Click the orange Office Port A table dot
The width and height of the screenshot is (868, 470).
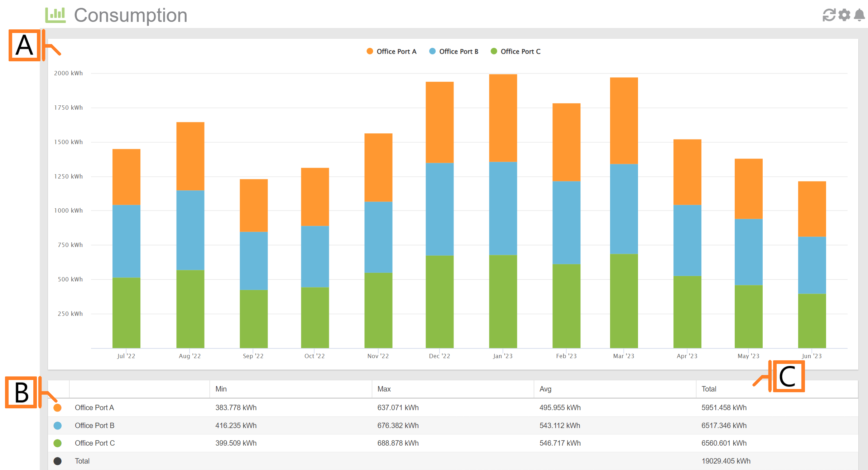(57, 408)
